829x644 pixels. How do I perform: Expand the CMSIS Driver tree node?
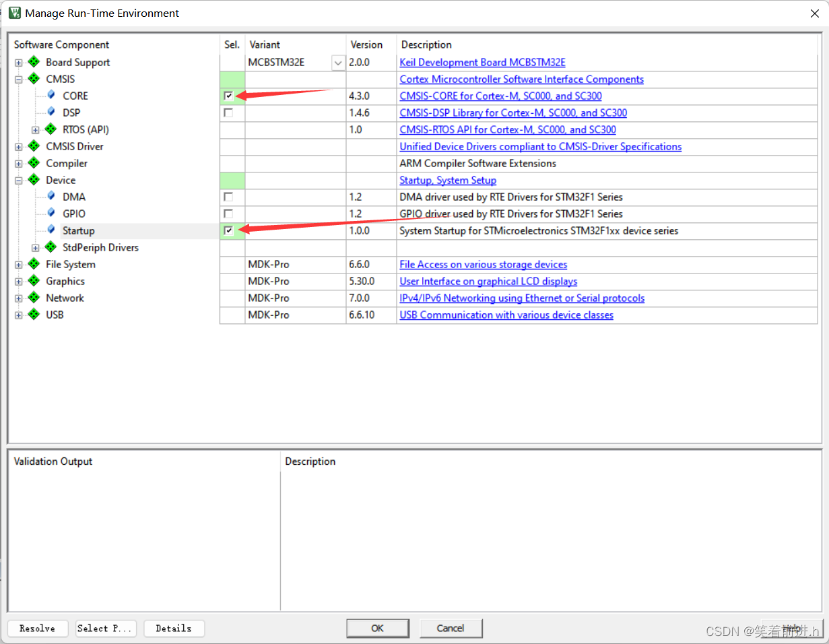19,147
